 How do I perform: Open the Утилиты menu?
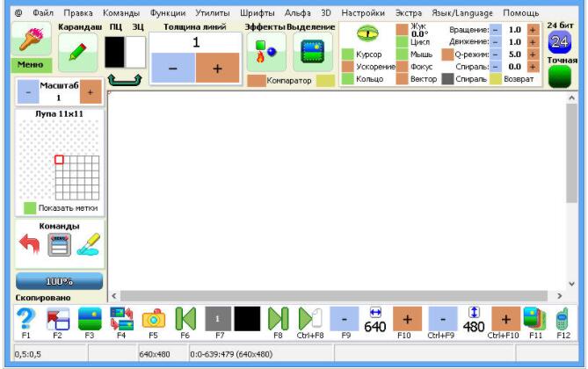pyautogui.click(x=212, y=13)
